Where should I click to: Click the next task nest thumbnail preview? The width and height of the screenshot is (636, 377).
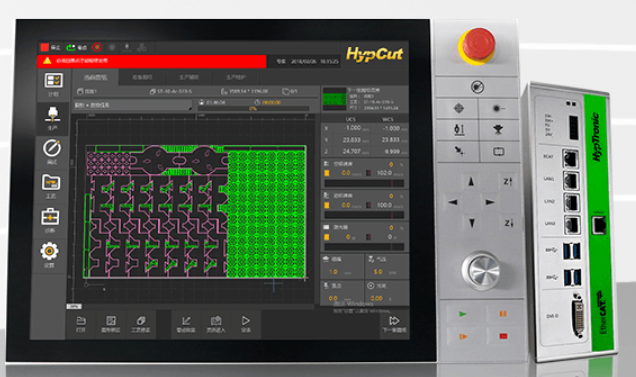334,99
